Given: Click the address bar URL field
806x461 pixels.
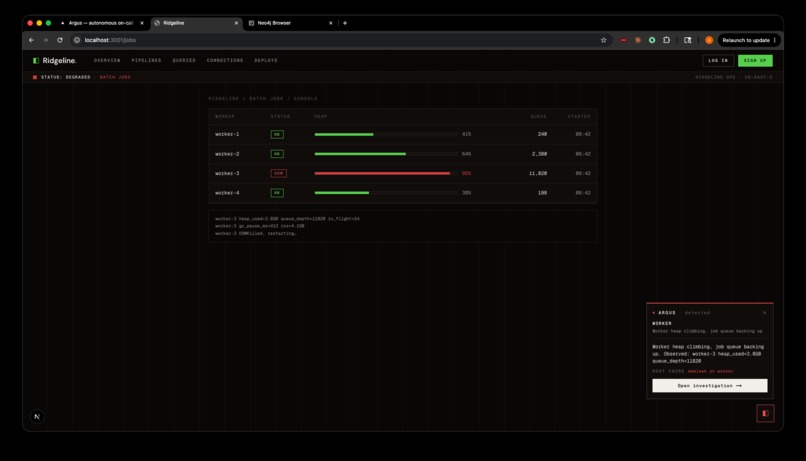Looking at the screenshot, I should click(339, 40).
